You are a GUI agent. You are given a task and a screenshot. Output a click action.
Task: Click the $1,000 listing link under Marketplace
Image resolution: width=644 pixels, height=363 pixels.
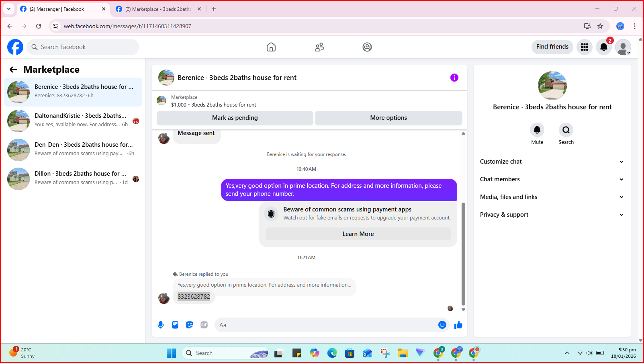pos(214,105)
